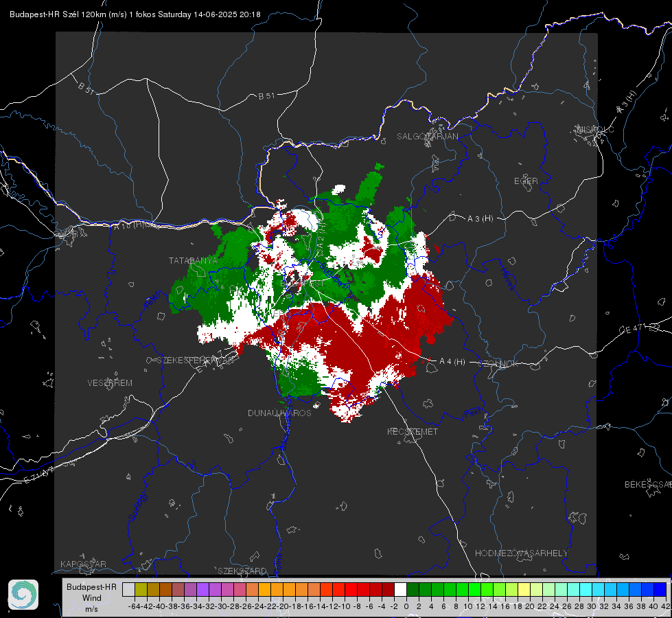The image size is (672, 618).
Task: Select the gray first swatch of the legend
Action: pyautogui.click(x=128, y=589)
